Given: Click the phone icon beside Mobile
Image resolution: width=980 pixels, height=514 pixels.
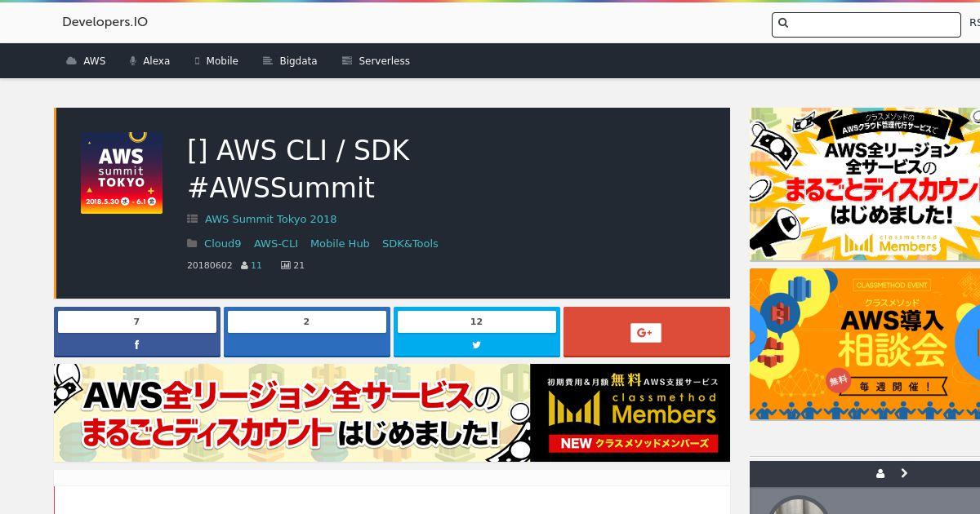Looking at the screenshot, I should [197, 61].
